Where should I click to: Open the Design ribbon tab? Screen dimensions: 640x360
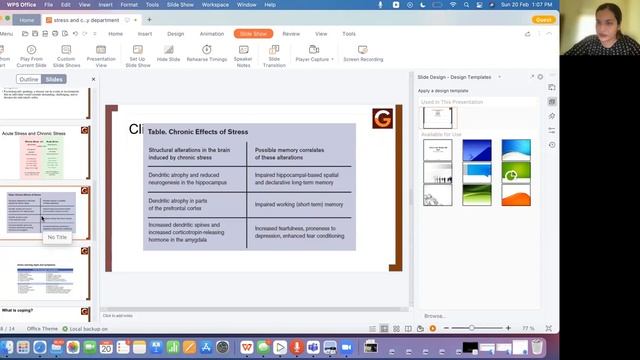(176, 34)
